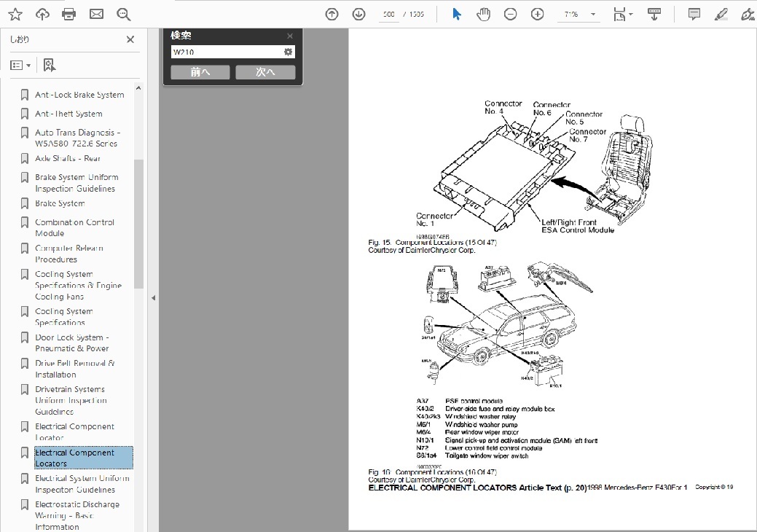
Task: Open the Brake System bookmark
Action: 60,203
